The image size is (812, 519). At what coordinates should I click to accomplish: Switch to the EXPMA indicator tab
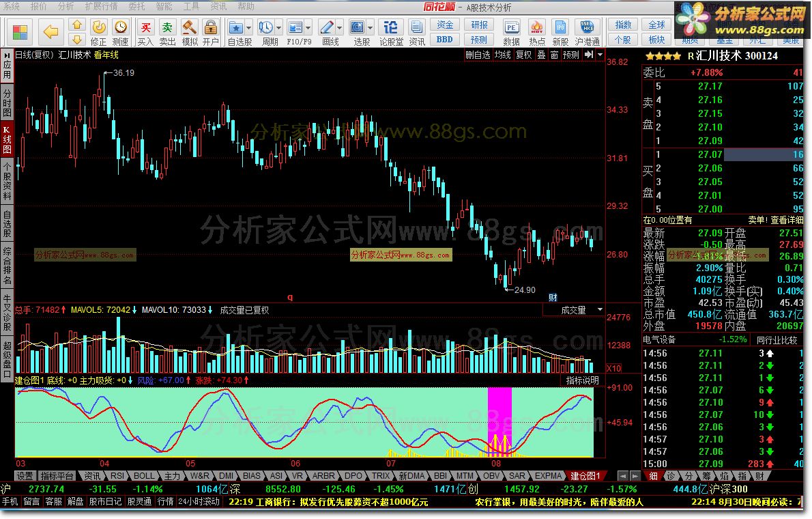point(548,475)
